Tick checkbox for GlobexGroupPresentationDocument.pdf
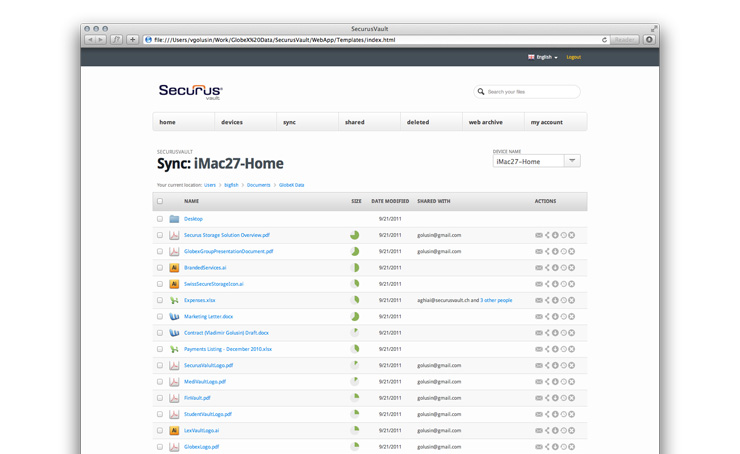This screenshot has height=454, width=740. 160,252
